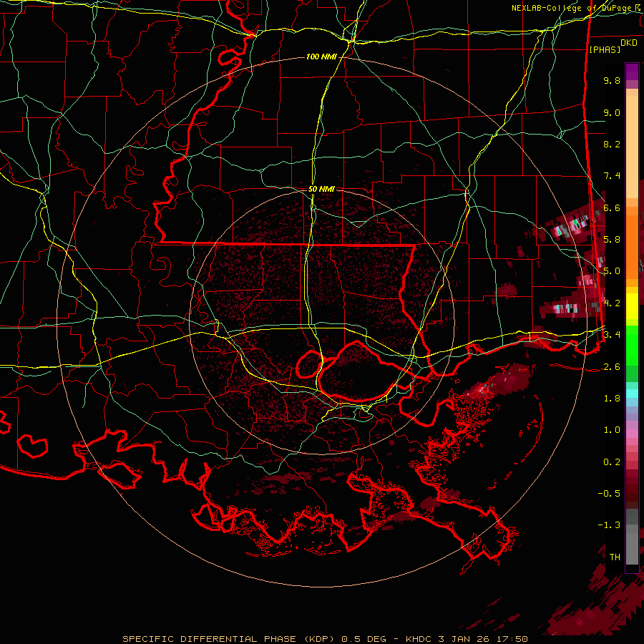The width and height of the screenshot is (644, 644).
Task: Click the TH threshold label on the scale
Action: click(x=615, y=557)
